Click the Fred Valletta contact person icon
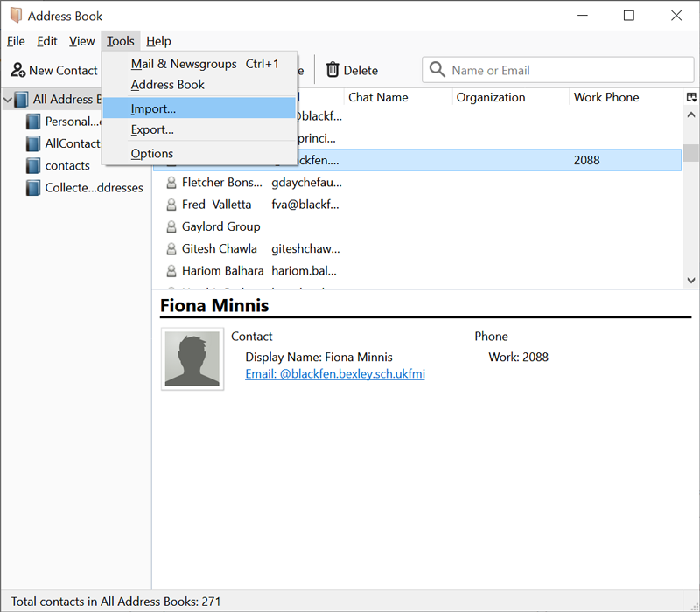700x612 pixels. point(171,205)
